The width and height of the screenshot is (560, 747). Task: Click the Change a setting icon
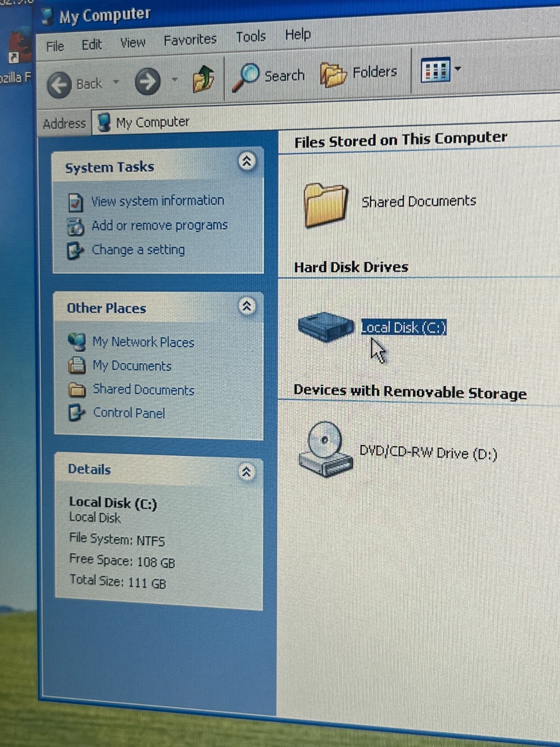click(76, 251)
